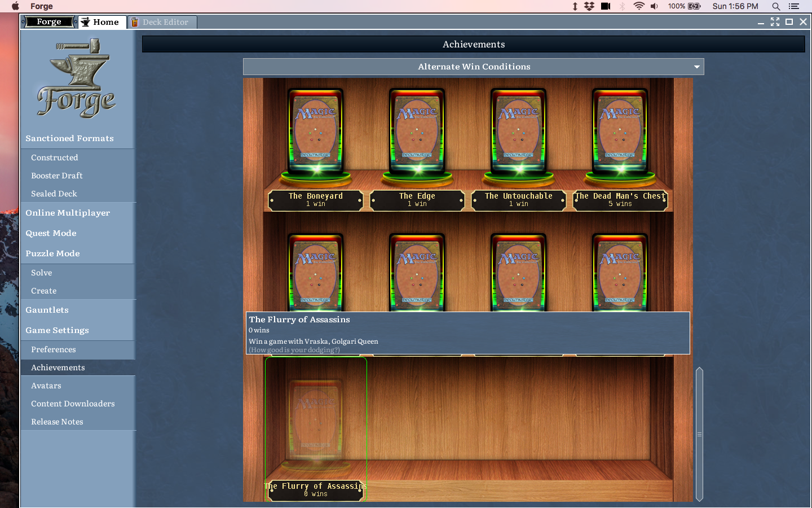
Task: Click The Boneyard trophy card
Action: (x=316, y=131)
